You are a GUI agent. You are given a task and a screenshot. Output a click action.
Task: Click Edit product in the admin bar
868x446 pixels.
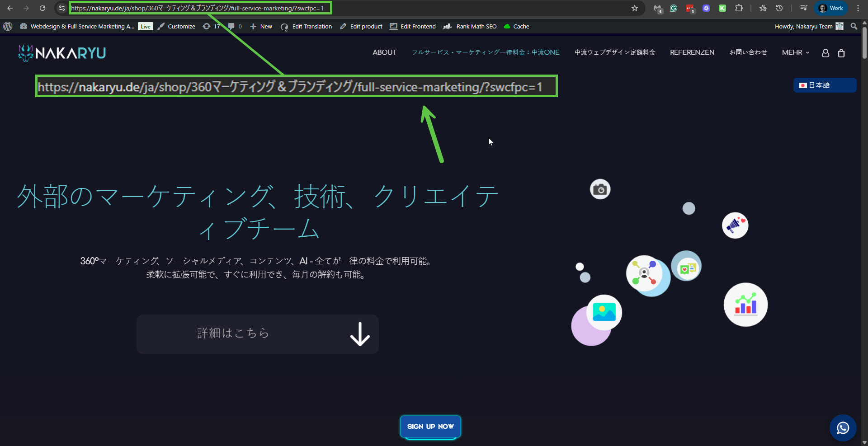361,26
